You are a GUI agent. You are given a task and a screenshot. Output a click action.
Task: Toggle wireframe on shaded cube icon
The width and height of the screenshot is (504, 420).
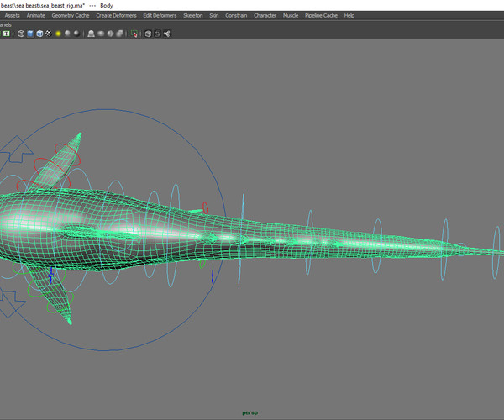click(39, 34)
